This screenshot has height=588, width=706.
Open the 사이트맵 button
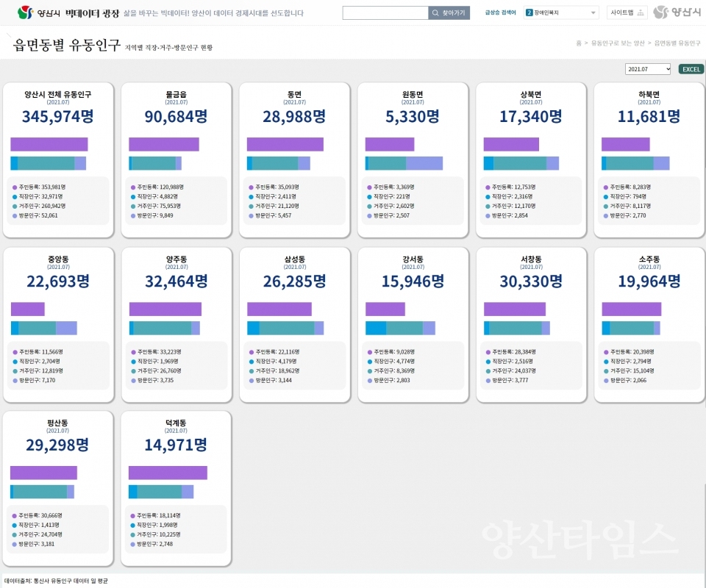tap(627, 12)
